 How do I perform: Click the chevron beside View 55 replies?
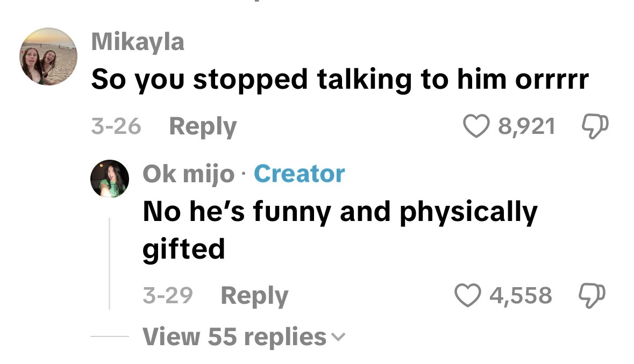coord(338,337)
